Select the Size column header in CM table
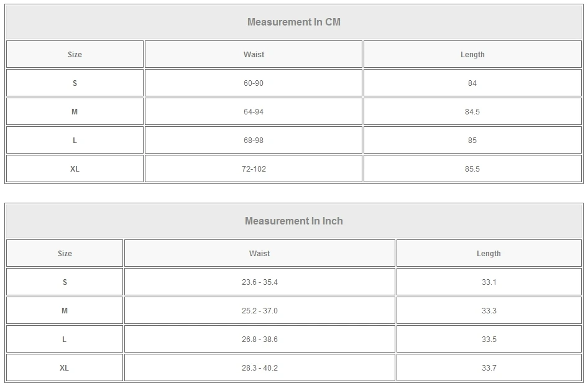 (75, 55)
